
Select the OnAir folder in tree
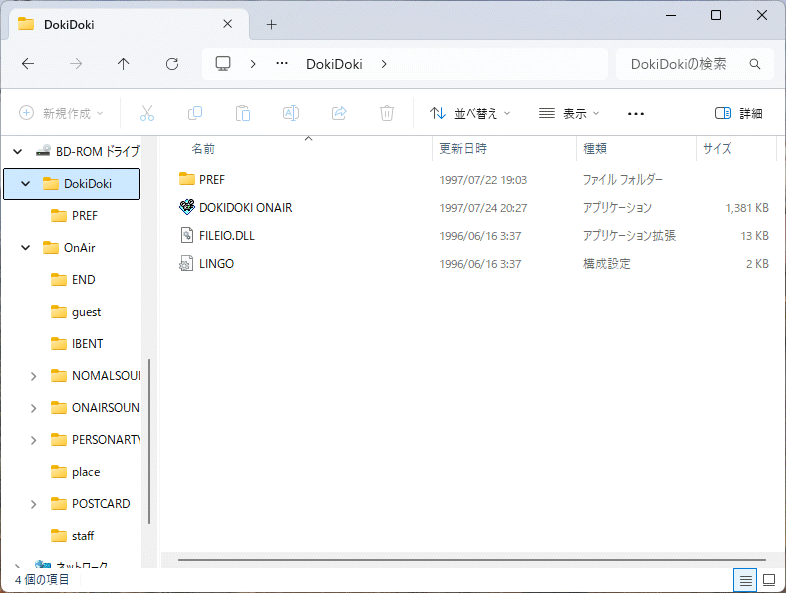coord(80,248)
